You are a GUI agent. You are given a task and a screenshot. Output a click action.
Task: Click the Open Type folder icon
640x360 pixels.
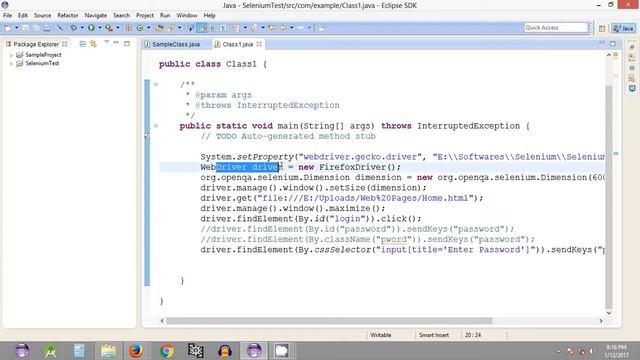coord(159,28)
